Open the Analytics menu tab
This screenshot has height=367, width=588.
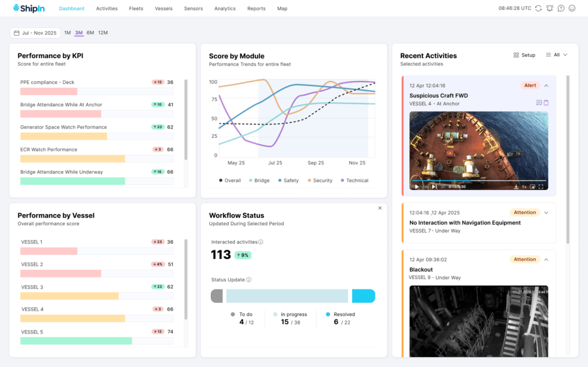coord(225,8)
